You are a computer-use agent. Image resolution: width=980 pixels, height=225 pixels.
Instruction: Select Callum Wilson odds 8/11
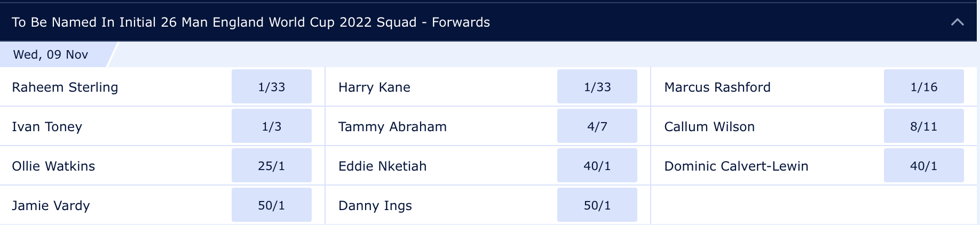pyautogui.click(x=924, y=126)
